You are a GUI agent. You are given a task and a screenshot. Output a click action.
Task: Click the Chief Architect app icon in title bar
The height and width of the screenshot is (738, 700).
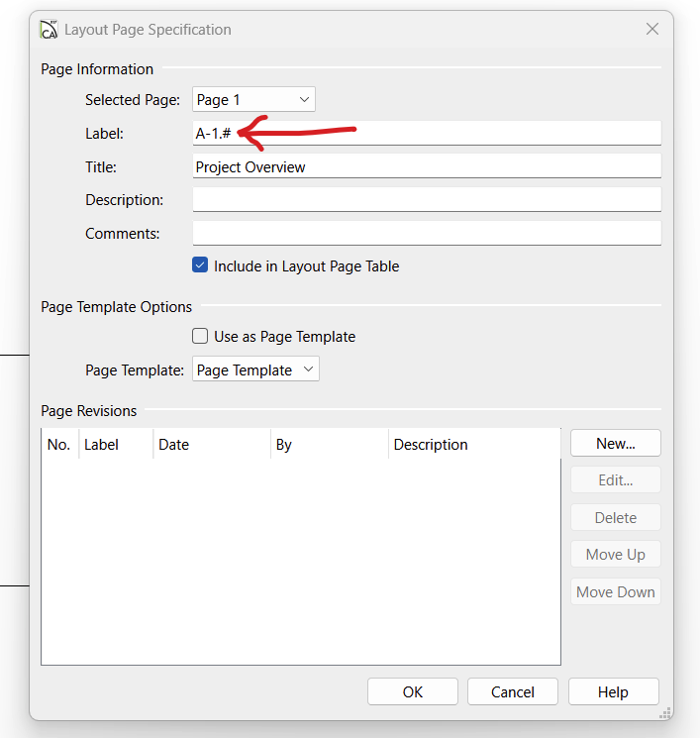(49, 29)
